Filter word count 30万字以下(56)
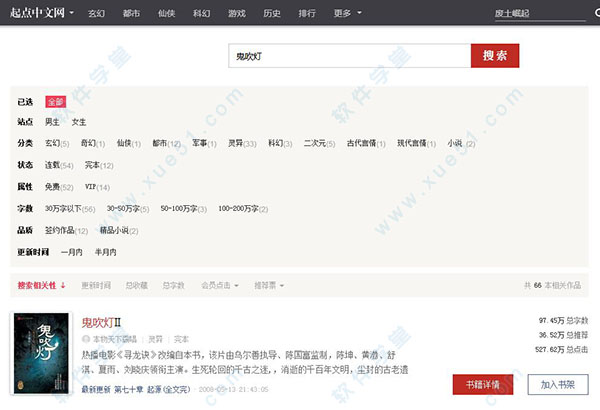Screen dimensions: 600x410 [70, 209]
